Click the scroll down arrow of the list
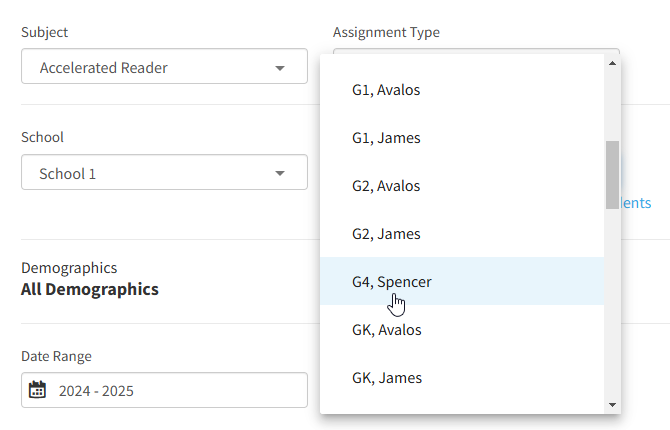The width and height of the screenshot is (670, 430). [x=612, y=404]
